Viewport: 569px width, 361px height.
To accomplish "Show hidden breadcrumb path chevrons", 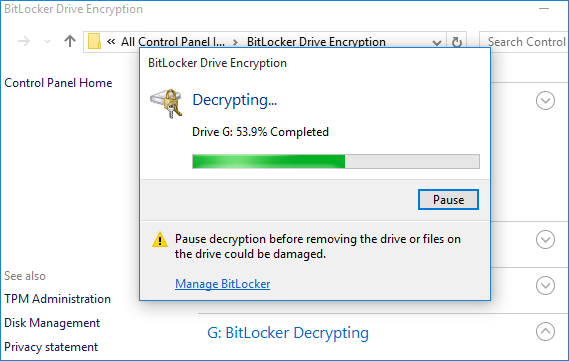I will [111, 42].
